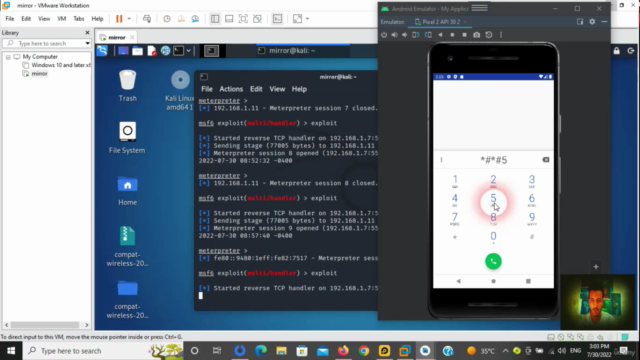Select mirror@kali taskbar window button
This screenshot has height=360, width=640.
click(302, 51)
